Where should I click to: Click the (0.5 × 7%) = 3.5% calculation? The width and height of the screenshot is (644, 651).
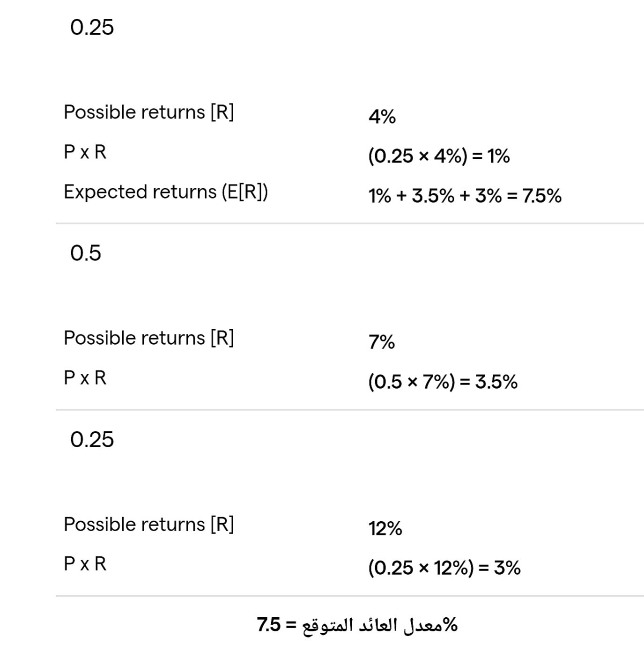click(443, 382)
